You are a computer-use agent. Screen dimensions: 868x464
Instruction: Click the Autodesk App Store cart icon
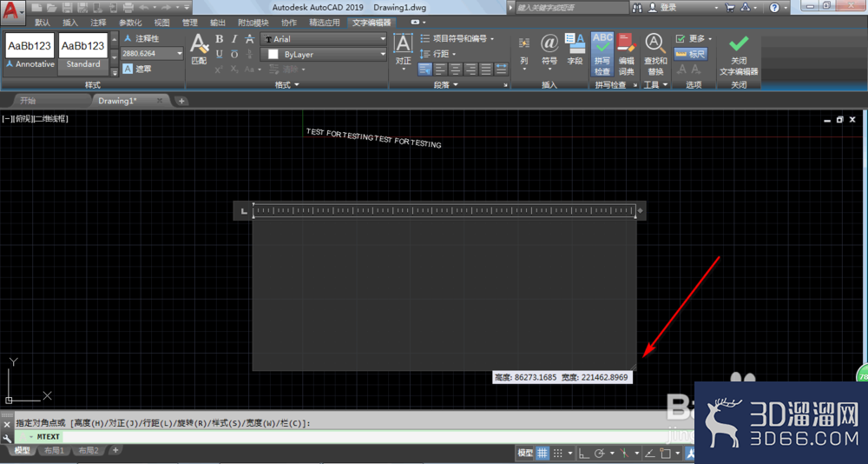pyautogui.click(x=730, y=8)
